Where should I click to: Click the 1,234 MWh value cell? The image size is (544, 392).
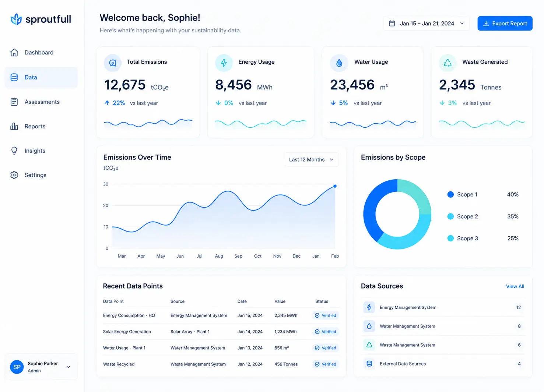285,332
